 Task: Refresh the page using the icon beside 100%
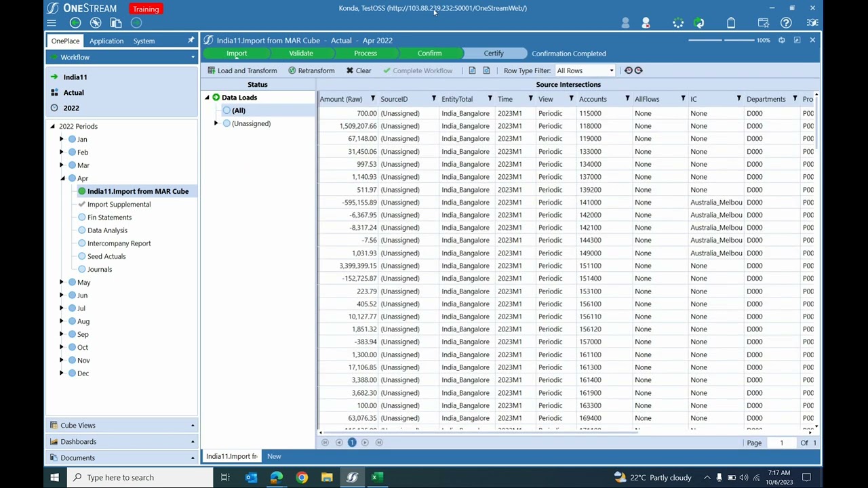coord(782,41)
